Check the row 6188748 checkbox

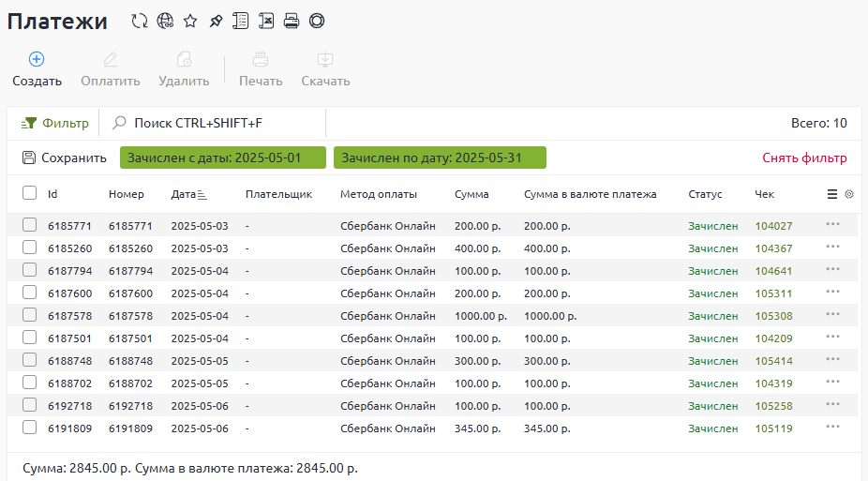(x=29, y=360)
